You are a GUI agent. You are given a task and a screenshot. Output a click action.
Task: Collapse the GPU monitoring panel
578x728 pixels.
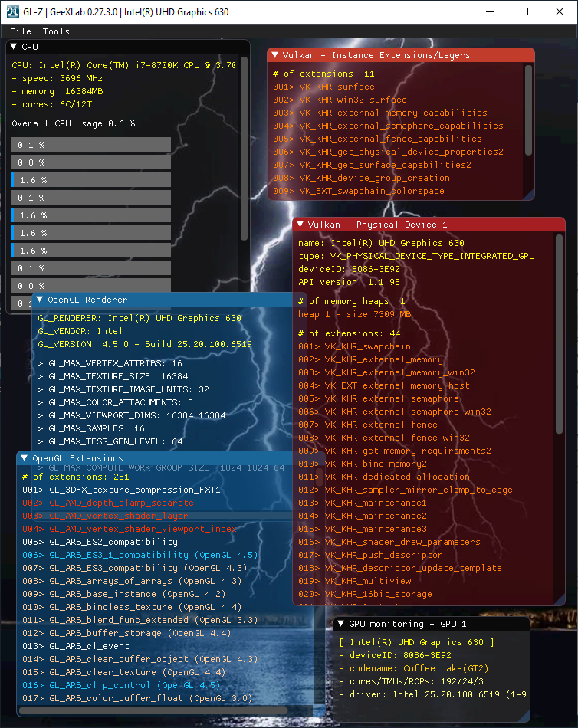click(340, 624)
